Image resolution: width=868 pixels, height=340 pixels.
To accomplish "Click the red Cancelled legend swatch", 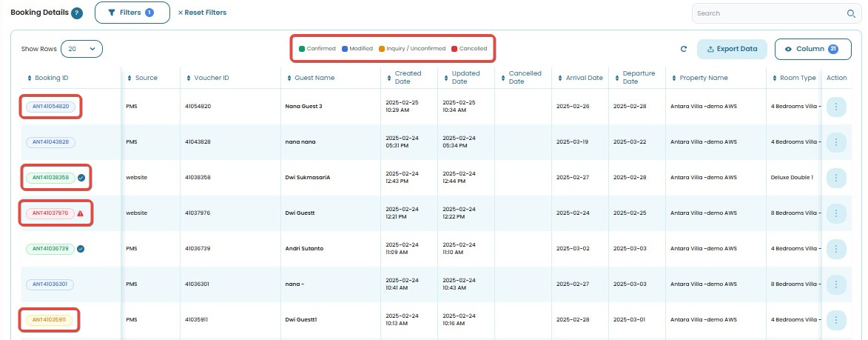I will click(x=454, y=49).
